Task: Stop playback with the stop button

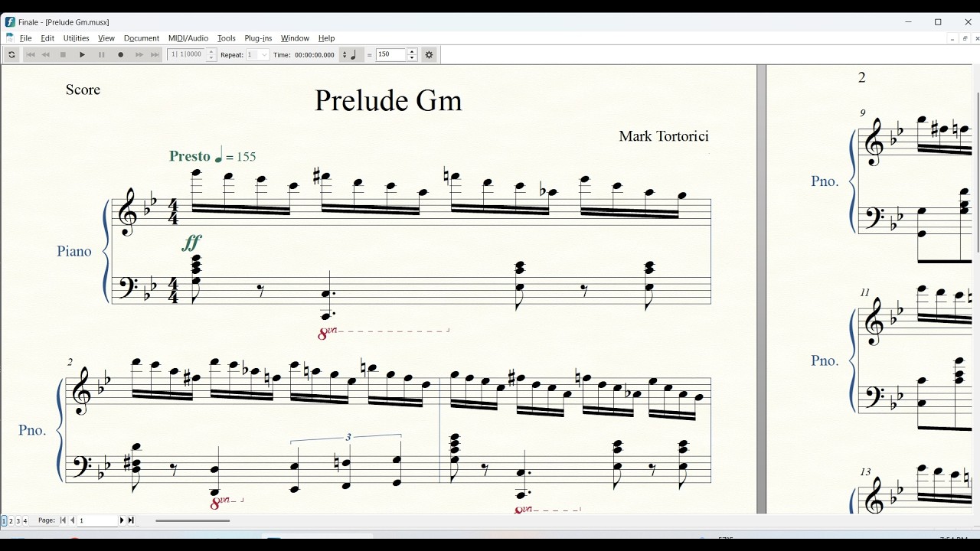Action: coord(64,55)
